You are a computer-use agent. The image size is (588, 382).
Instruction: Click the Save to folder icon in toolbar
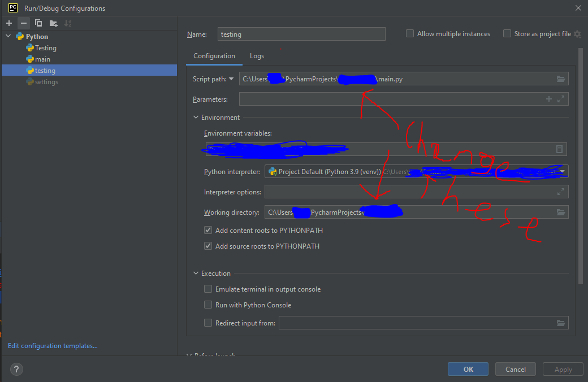point(53,23)
